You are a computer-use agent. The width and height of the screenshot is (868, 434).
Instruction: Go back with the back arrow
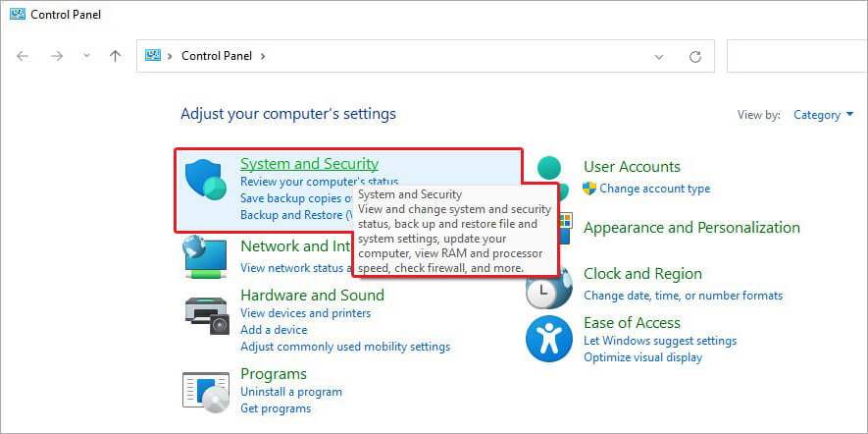click(x=23, y=56)
